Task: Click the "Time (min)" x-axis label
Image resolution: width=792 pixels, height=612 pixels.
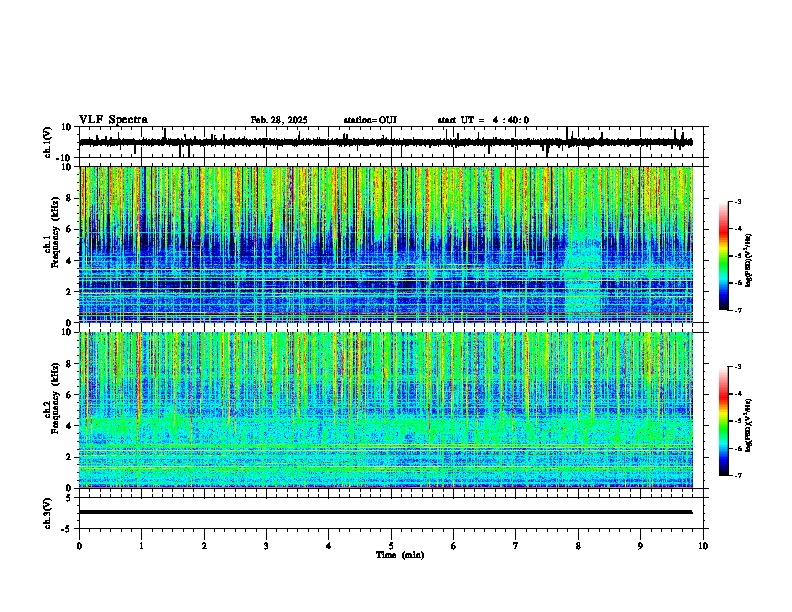Action: [x=400, y=555]
